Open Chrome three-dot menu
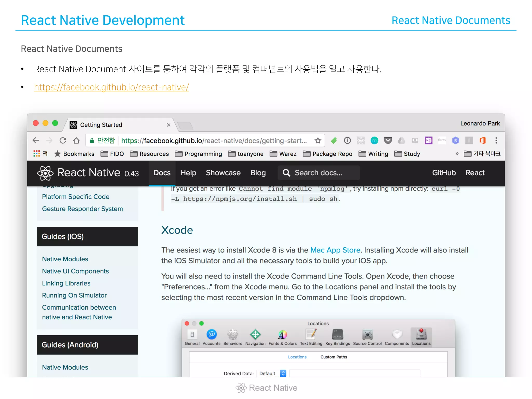This screenshot has height=399, width=532. tap(496, 141)
